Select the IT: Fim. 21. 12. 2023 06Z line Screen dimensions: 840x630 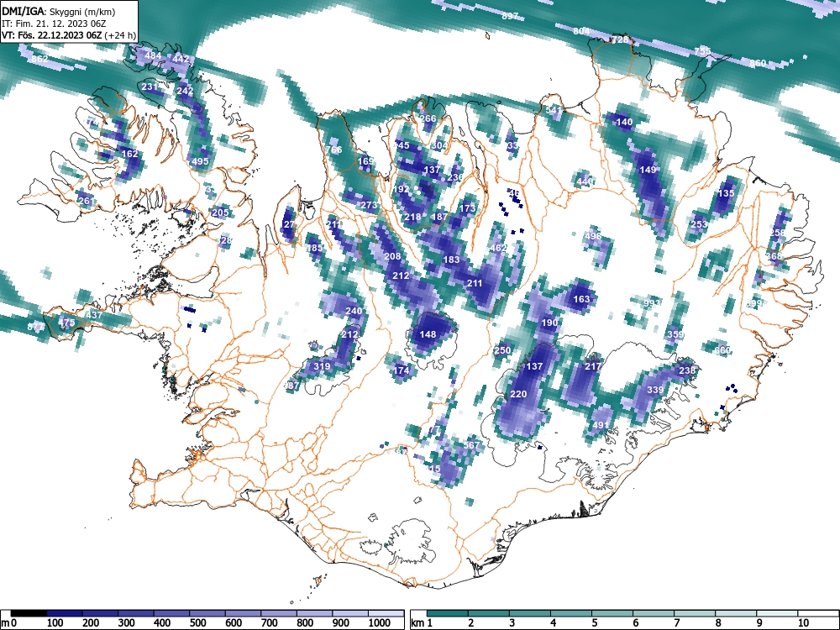[x=54, y=24]
